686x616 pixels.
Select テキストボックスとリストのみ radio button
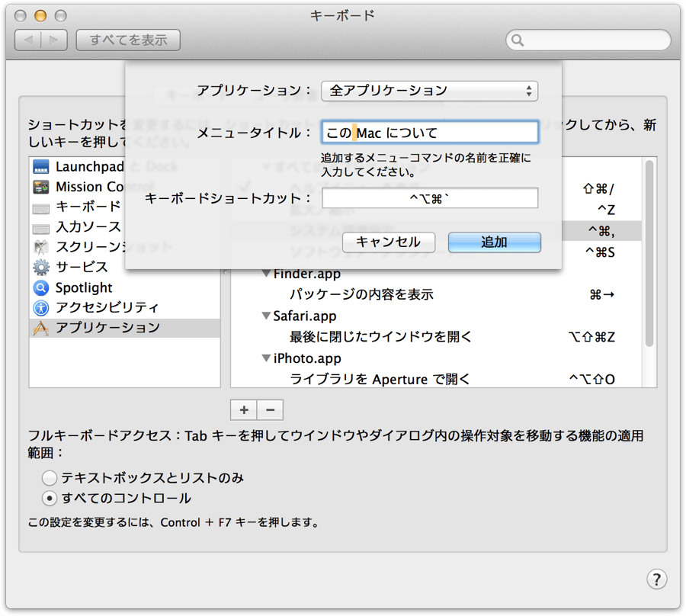[x=49, y=478]
